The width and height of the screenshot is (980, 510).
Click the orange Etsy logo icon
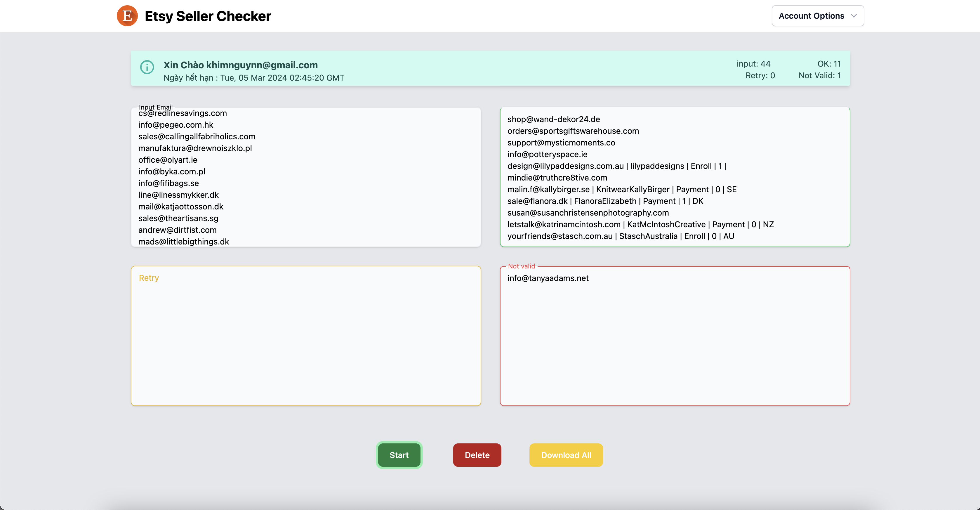(127, 16)
